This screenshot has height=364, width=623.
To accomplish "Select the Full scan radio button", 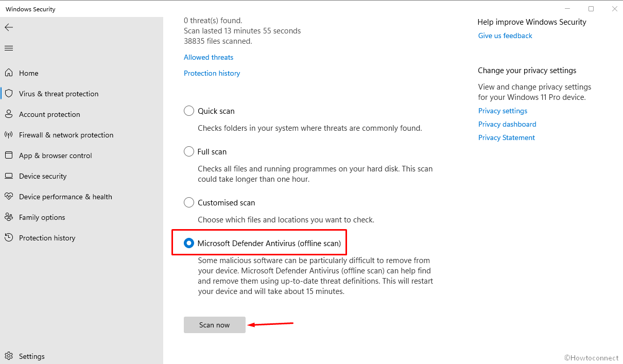I will [189, 151].
